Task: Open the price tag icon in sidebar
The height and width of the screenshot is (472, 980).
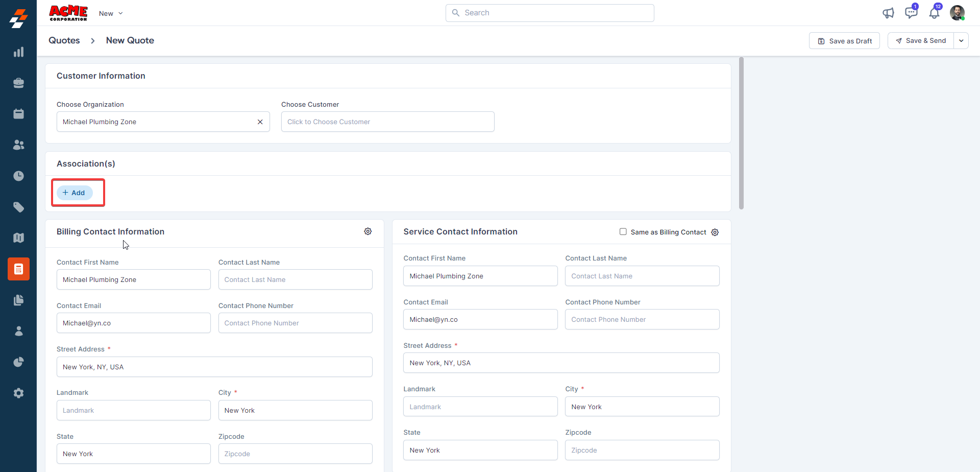Action: (18, 207)
